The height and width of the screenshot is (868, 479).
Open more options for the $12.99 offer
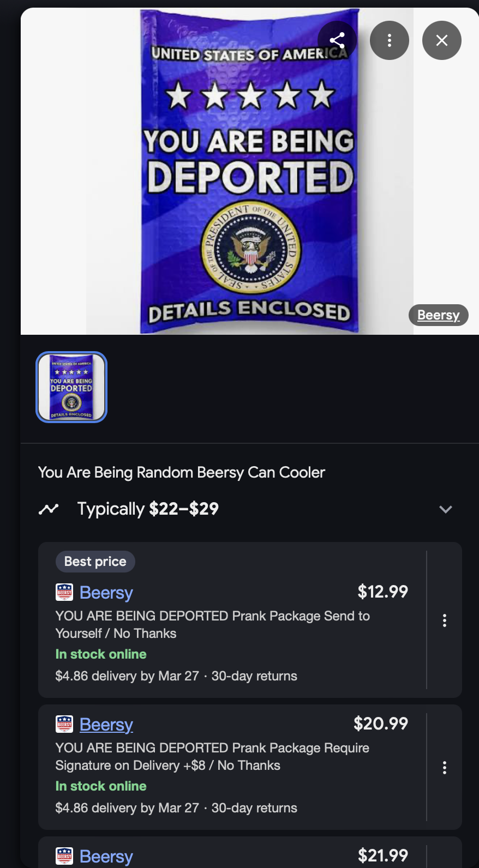[445, 620]
